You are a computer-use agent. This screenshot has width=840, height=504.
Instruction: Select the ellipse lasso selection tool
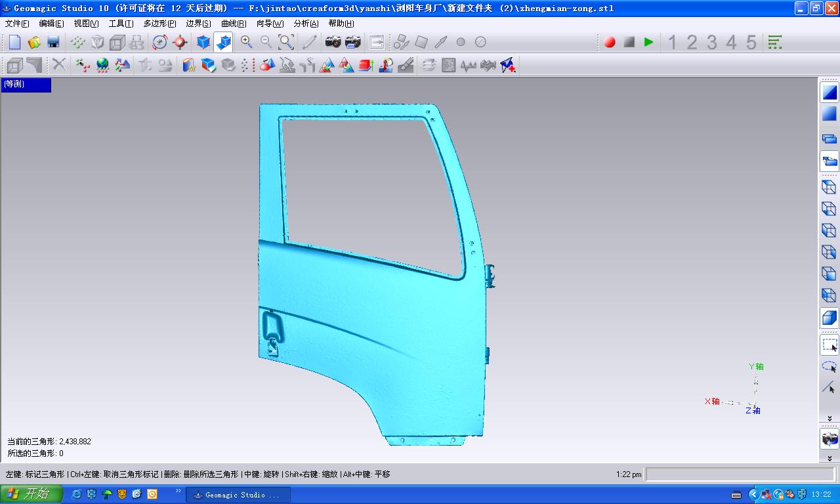pyautogui.click(x=829, y=367)
